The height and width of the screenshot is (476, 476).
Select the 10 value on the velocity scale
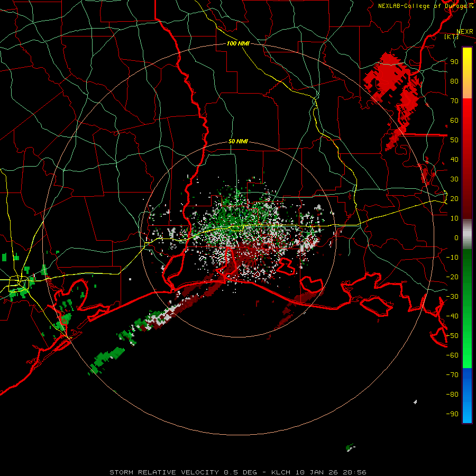point(454,218)
